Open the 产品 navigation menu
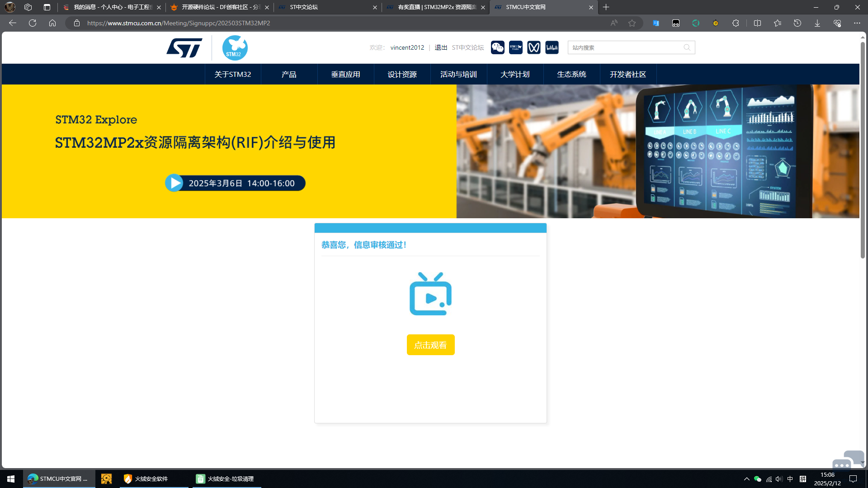 289,74
